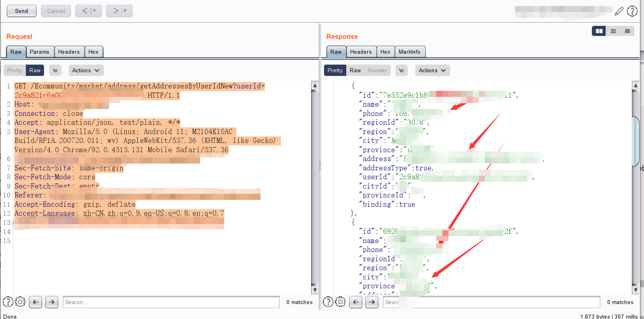The height and width of the screenshot is (319, 644).
Task: Switch to Response Hex tab
Action: click(385, 52)
